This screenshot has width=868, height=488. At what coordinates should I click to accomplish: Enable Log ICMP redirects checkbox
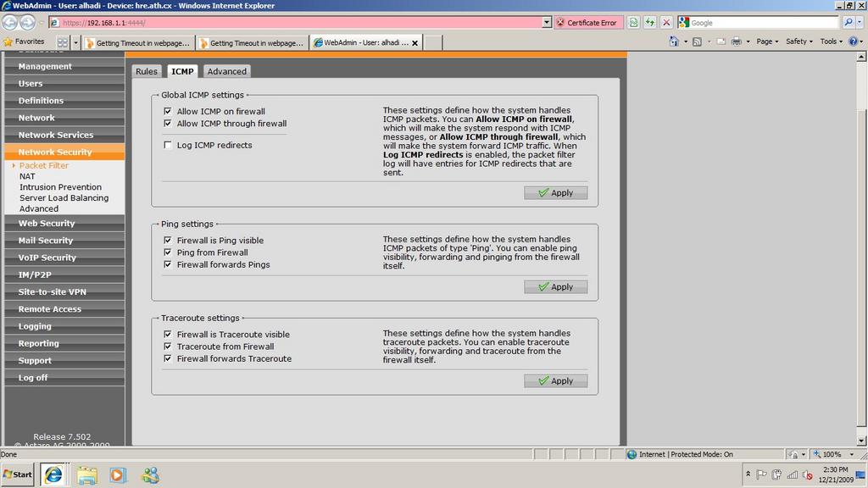pyautogui.click(x=168, y=145)
